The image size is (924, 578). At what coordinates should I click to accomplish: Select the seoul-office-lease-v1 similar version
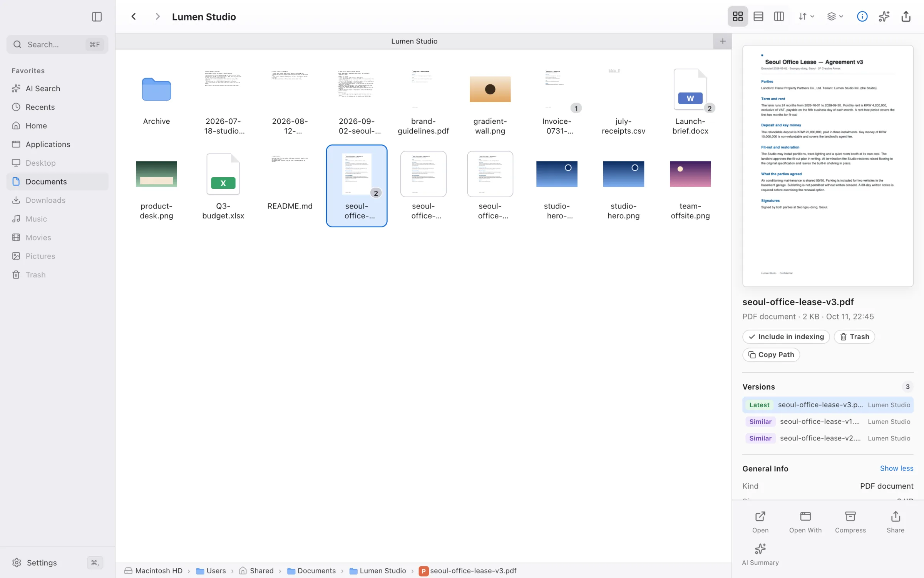828,422
